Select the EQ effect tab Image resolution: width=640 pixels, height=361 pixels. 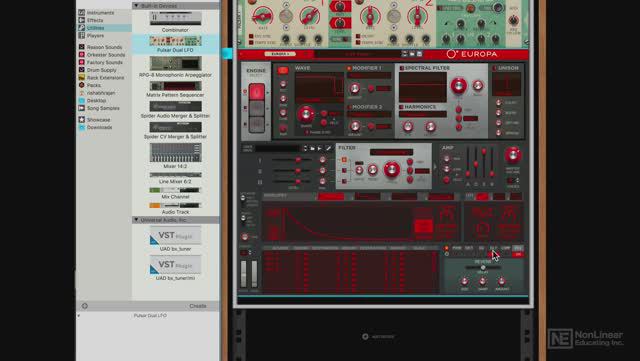pyautogui.click(x=481, y=248)
